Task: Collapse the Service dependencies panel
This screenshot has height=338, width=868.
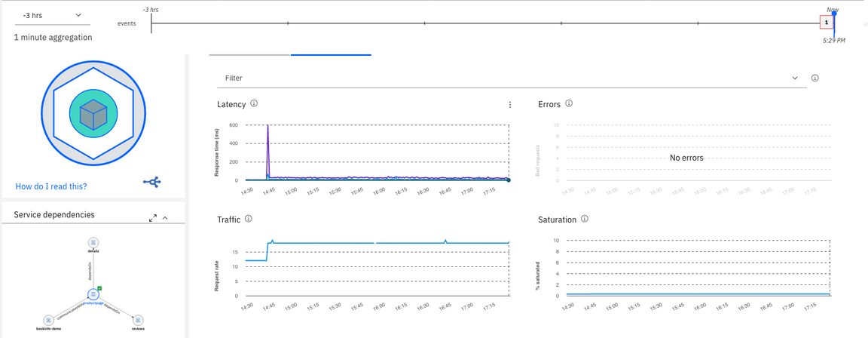Action: click(x=166, y=218)
